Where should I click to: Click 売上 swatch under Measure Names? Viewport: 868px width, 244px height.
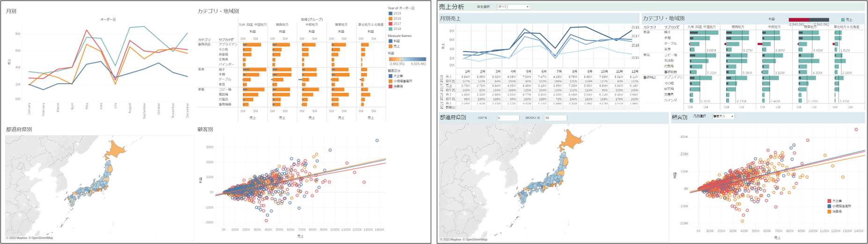pyautogui.click(x=391, y=46)
